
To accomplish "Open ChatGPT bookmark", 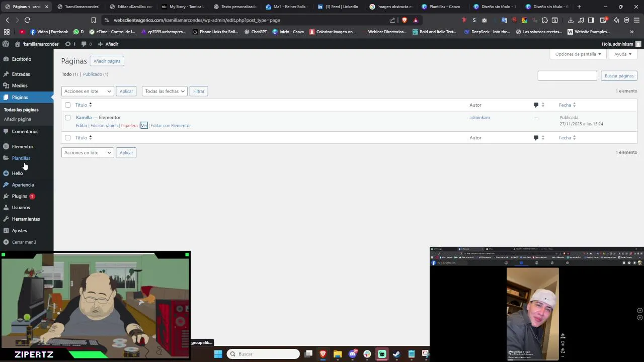I will [256, 32].
